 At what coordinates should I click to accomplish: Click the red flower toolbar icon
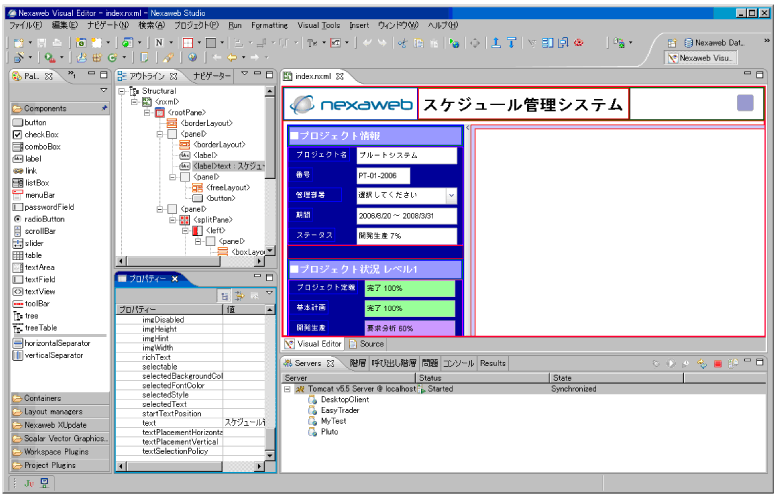click(579, 43)
